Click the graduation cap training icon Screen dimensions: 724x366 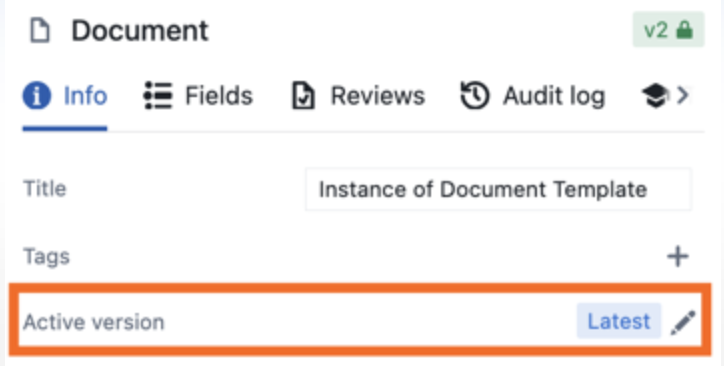(x=655, y=96)
